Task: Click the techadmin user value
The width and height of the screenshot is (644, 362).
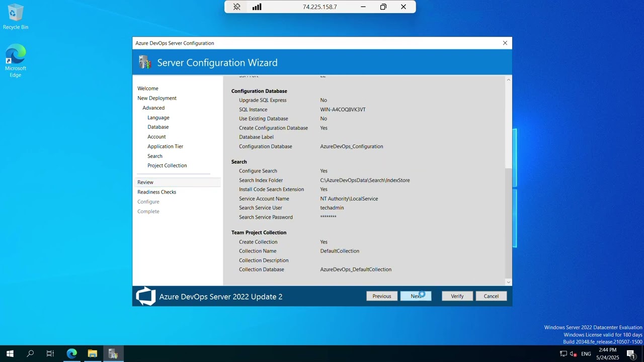Action: (332, 208)
